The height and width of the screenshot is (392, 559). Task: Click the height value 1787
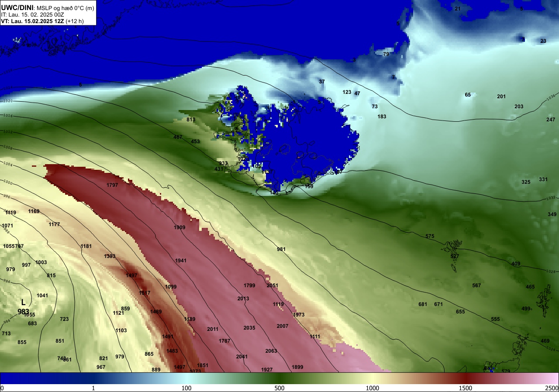point(224,341)
